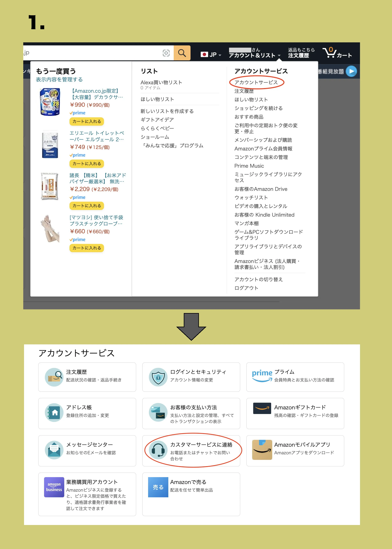Click the circled アカウントサービス menu link
392x549 pixels.
tap(256, 82)
